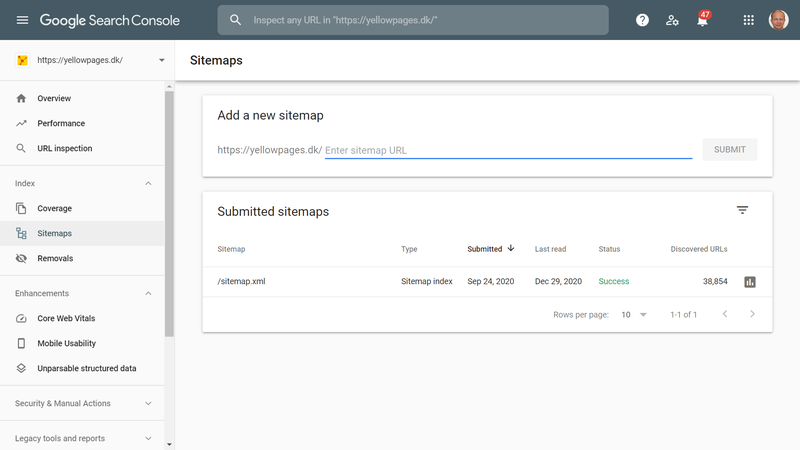This screenshot has height=450, width=800.
Task: Sort by the Sitemap column header
Action: (x=231, y=249)
